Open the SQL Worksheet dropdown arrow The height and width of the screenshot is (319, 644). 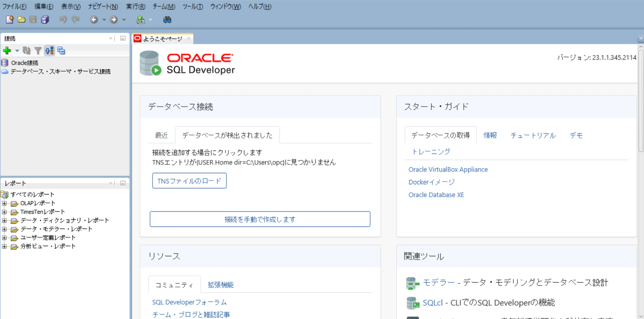coord(150,20)
